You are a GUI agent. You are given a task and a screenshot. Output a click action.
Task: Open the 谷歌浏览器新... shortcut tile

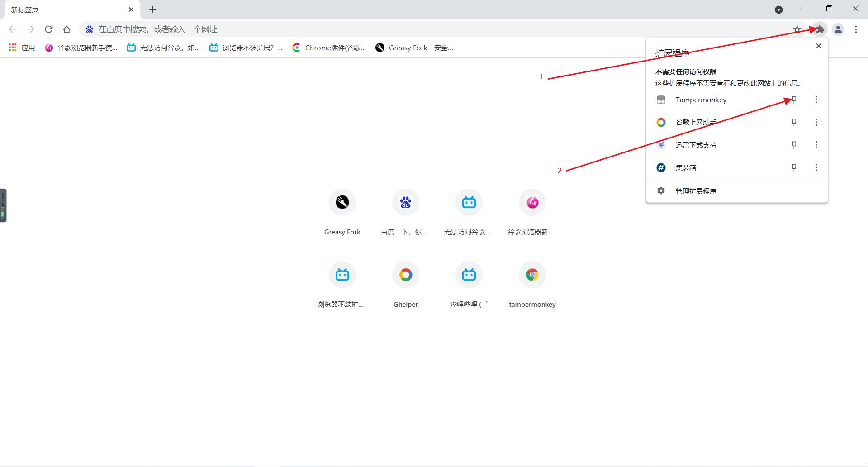(532, 212)
